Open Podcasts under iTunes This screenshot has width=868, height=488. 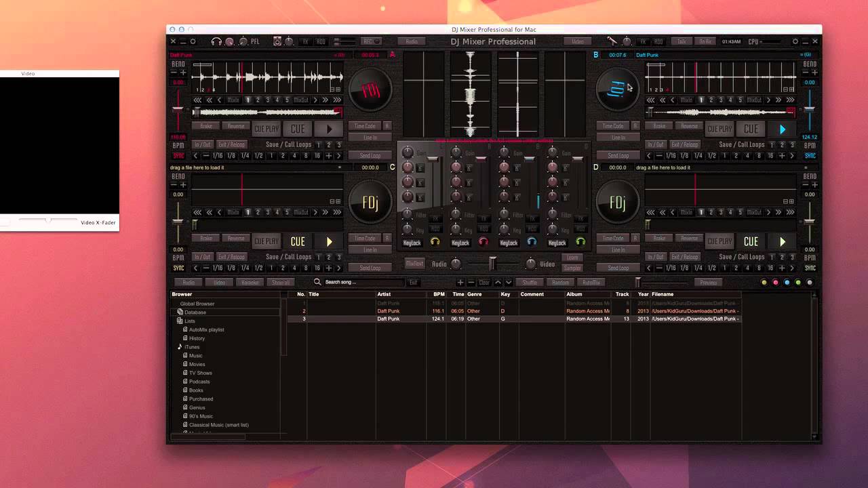(199, 382)
